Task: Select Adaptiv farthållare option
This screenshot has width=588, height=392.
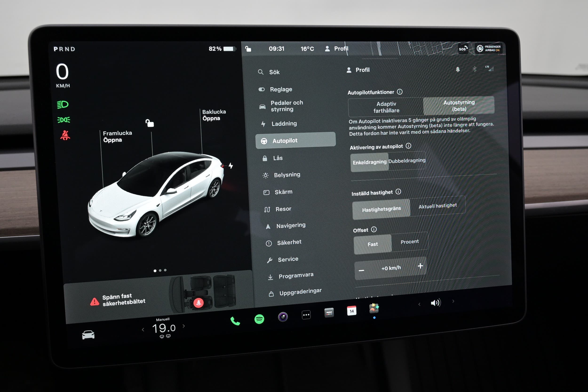Action: (386, 107)
